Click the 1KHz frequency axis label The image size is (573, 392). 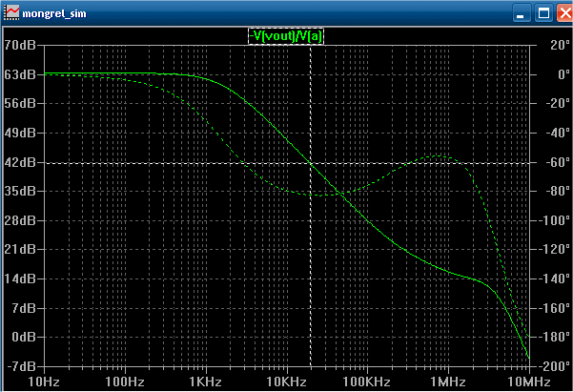[206, 382]
